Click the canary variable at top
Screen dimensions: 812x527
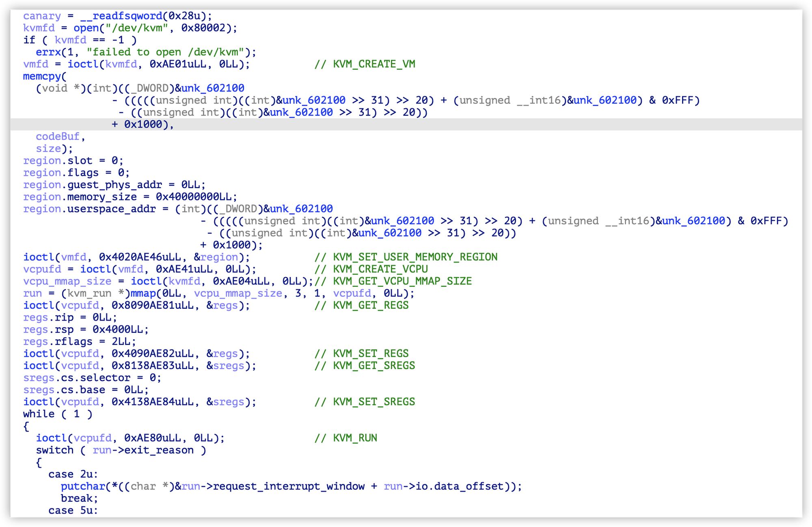42,16
